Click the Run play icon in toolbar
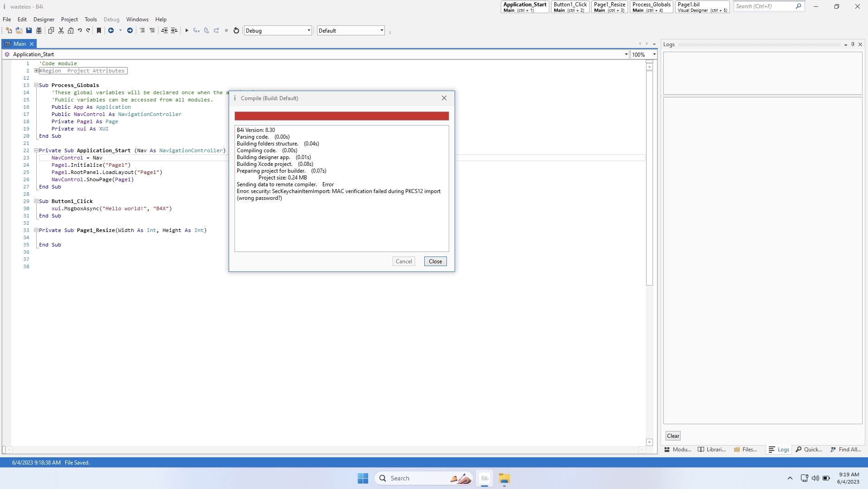868x489 pixels. pyautogui.click(x=187, y=30)
